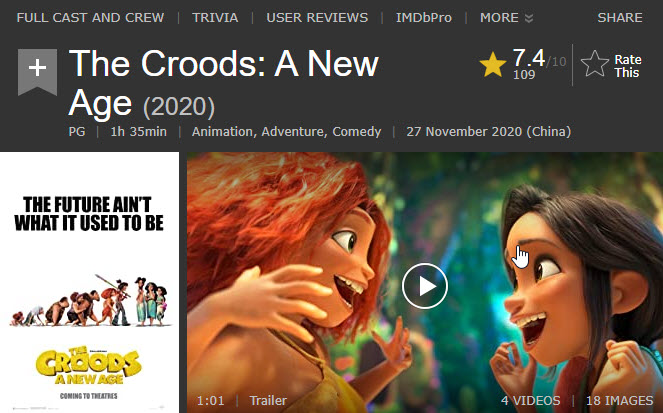The width and height of the screenshot is (663, 413).
Task: Open FULL CAST AND CREW page
Action: click(90, 18)
